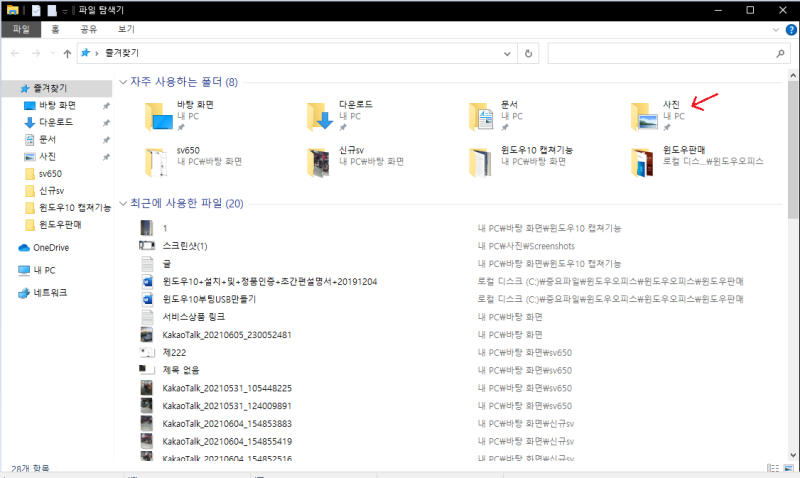
Task: Click the vertical scrollbar down arrow
Action: [x=793, y=455]
